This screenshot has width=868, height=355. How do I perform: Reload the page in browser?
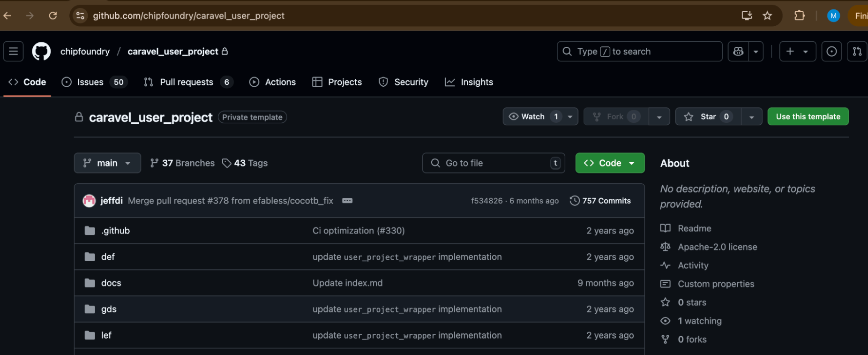click(x=53, y=16)
